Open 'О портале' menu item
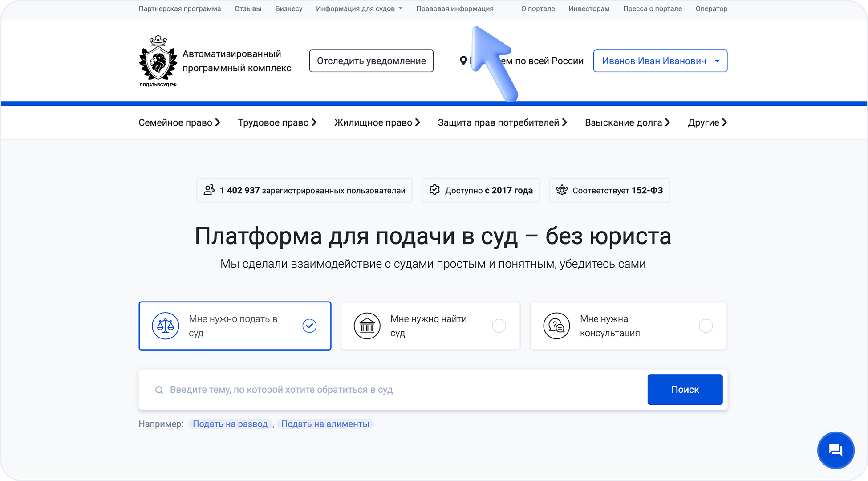 coord(538,8)
